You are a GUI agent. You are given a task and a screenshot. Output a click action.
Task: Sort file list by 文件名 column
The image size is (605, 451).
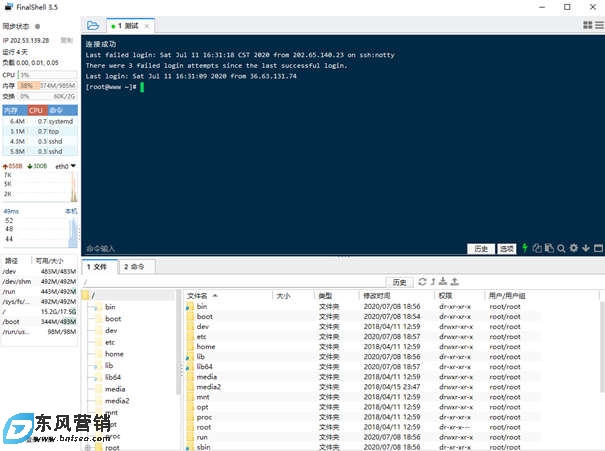coord(198,296)
